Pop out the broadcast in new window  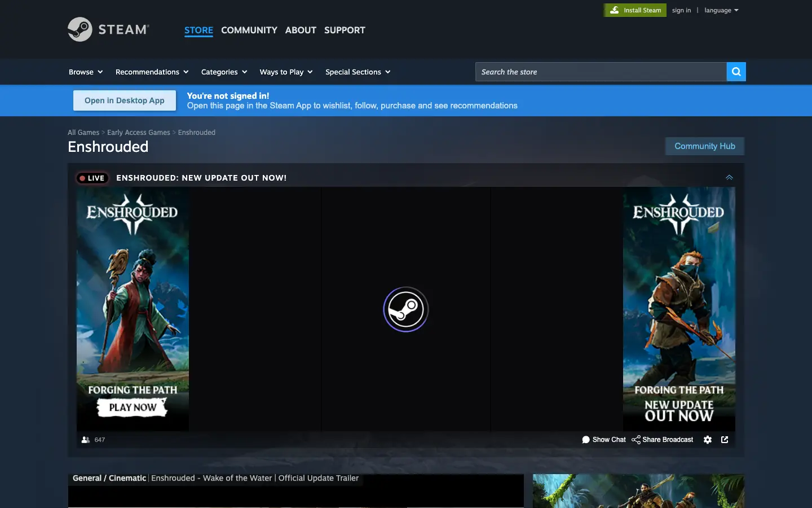[x=725, y=440]
